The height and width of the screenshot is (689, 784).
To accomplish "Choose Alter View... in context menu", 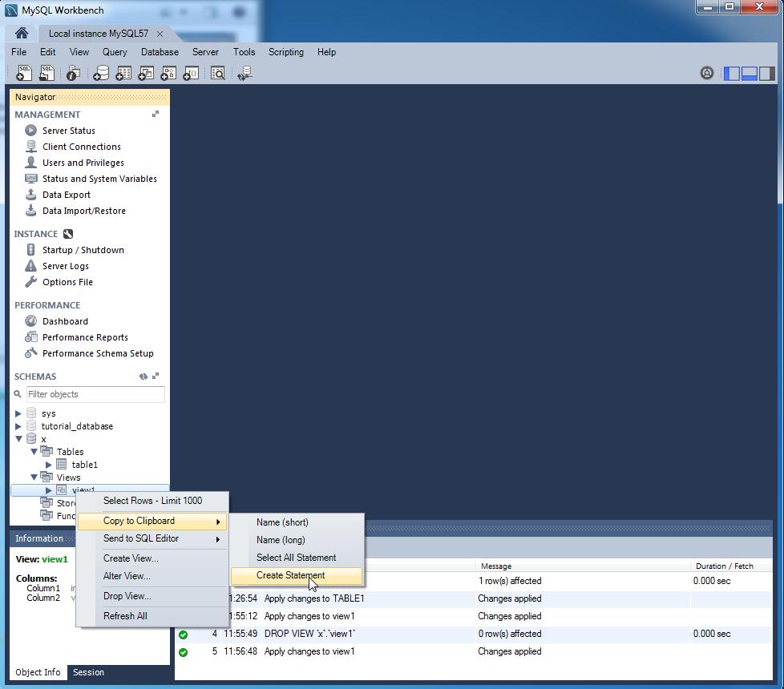I will [x=152, y=576].
